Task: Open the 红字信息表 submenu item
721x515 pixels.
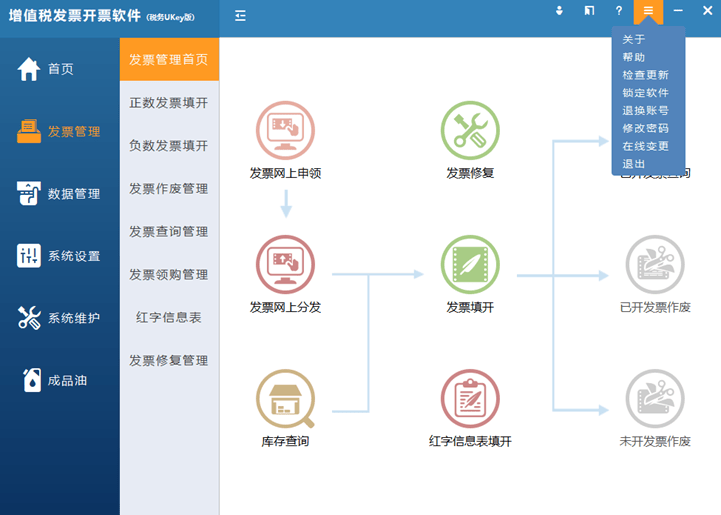Action: (169, 317)
